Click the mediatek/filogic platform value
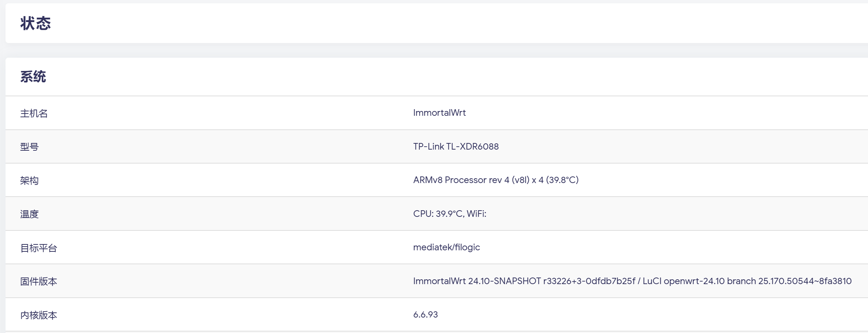The height and width of the screenshot is (333, 868). click(446, 247)
